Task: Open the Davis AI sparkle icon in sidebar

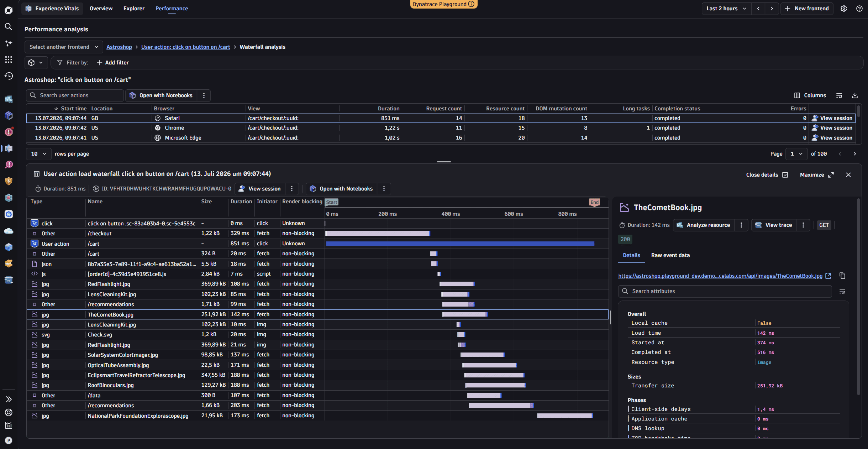Action: (9, 43)
